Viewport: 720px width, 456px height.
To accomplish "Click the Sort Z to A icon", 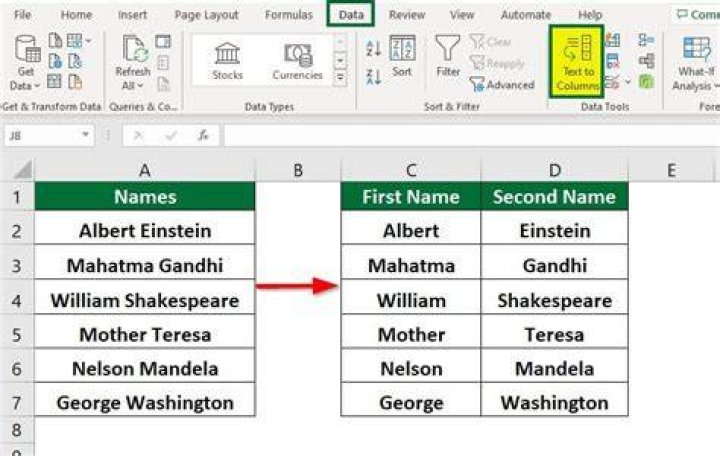I will [x=373, y=76].
